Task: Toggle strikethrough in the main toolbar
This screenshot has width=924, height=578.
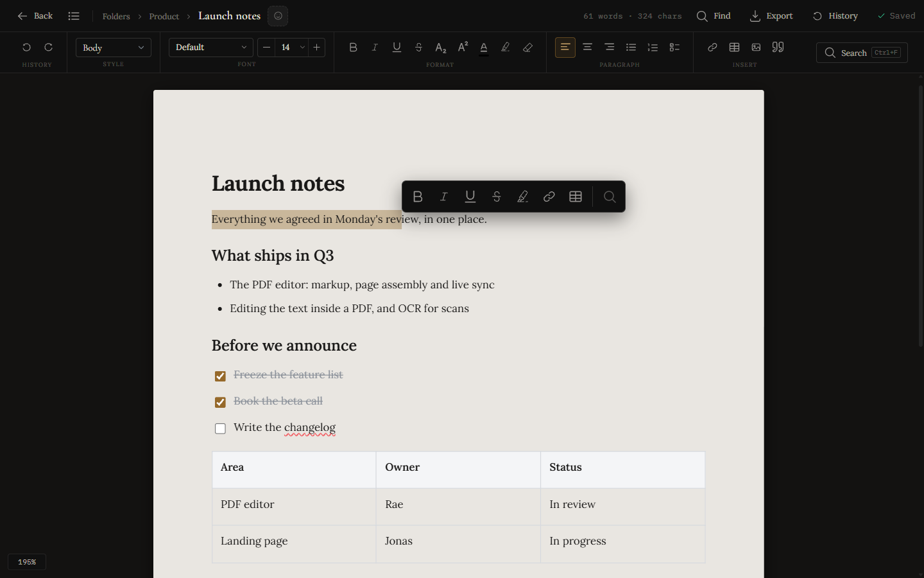Action: tap(418, 48)
